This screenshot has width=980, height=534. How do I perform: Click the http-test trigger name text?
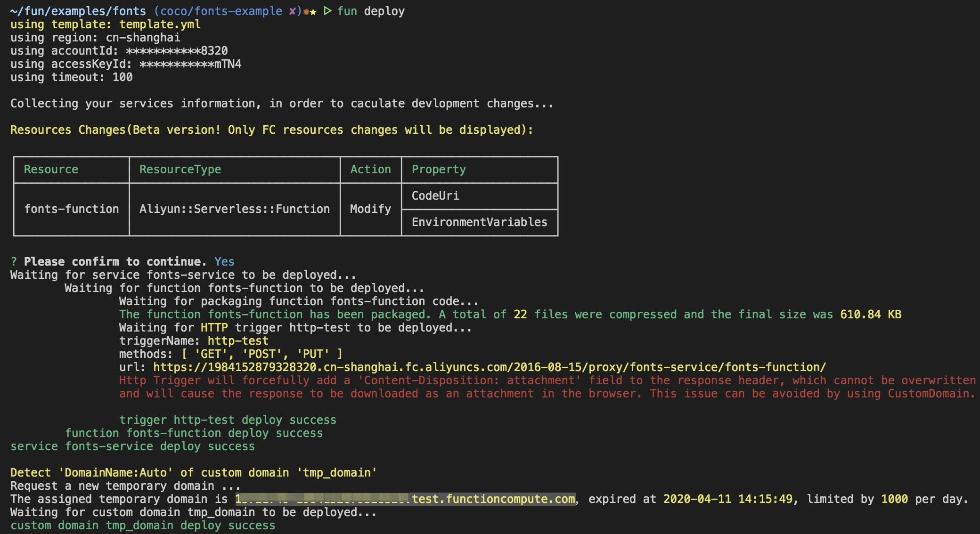pyautogui.click(x=238, y=341)
